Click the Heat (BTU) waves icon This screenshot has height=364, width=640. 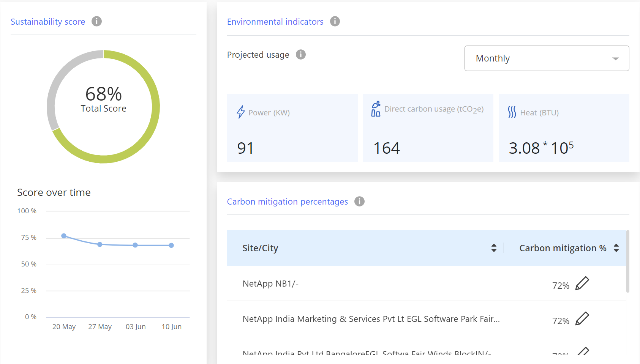pyautogui.click(x=512, y=112)
